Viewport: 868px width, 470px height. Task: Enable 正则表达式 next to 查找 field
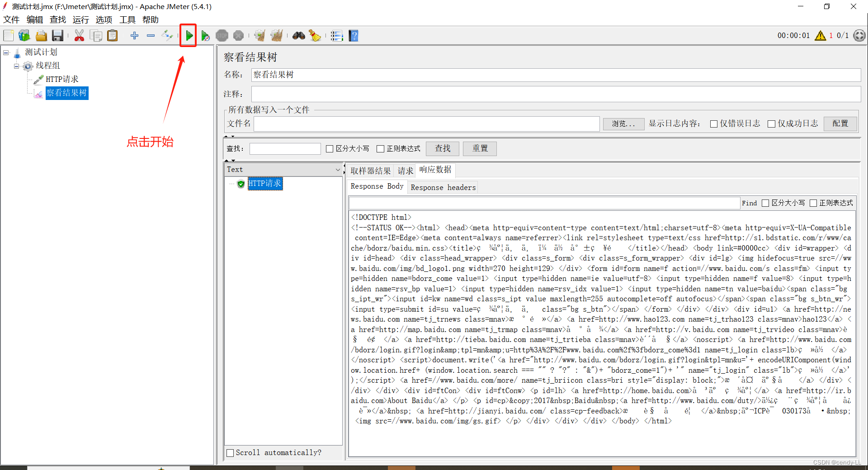[x=381, y=149]
